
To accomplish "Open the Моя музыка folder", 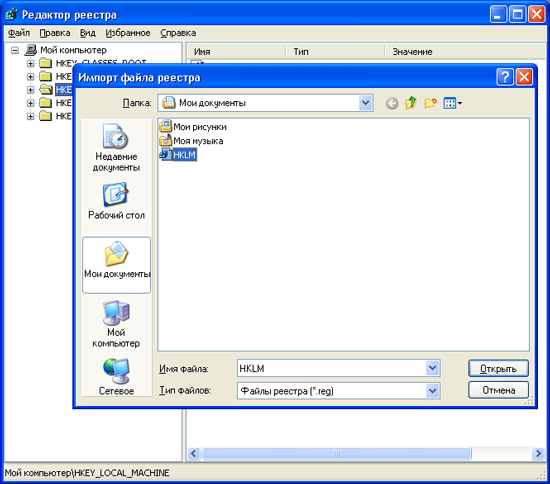I will click(191, 141).
